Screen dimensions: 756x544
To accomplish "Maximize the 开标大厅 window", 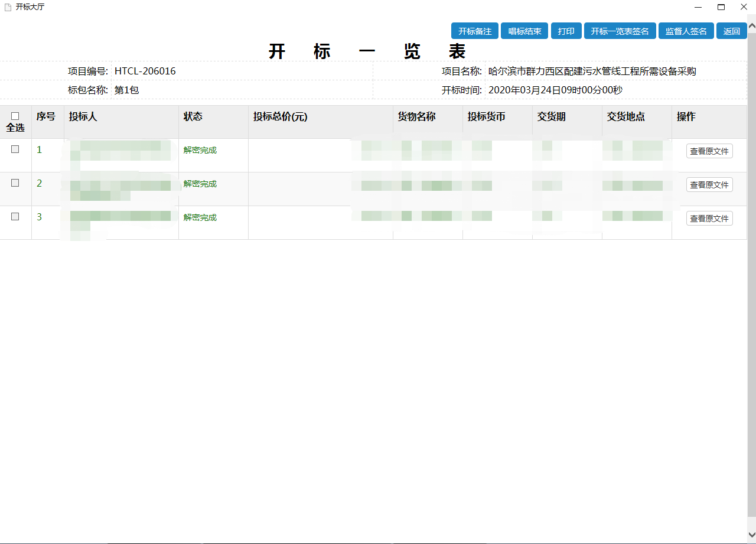I will (721, 7).
